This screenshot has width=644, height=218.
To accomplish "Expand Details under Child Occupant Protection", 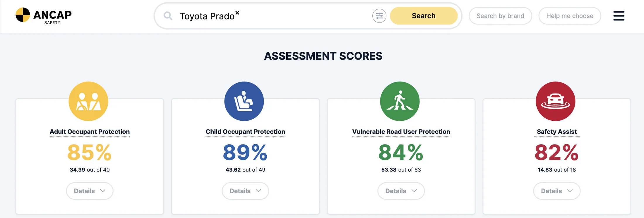I will pos(245,191).
